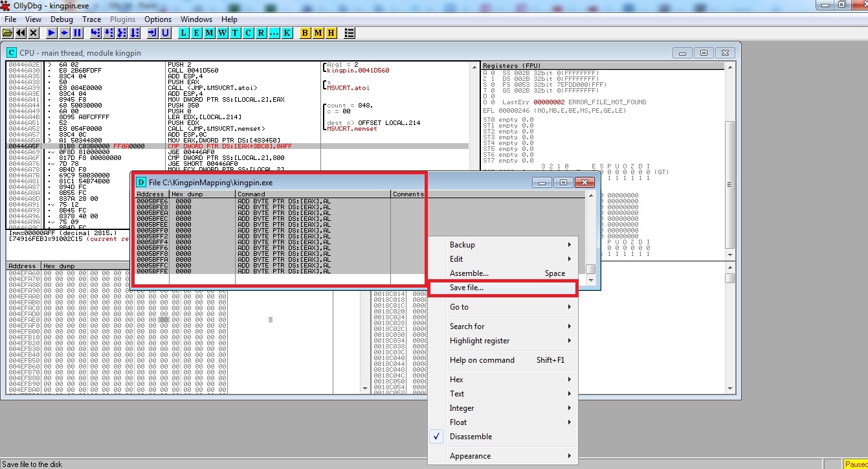
Task: Click the Execute till user code U icon
Action: pos(166,32)
